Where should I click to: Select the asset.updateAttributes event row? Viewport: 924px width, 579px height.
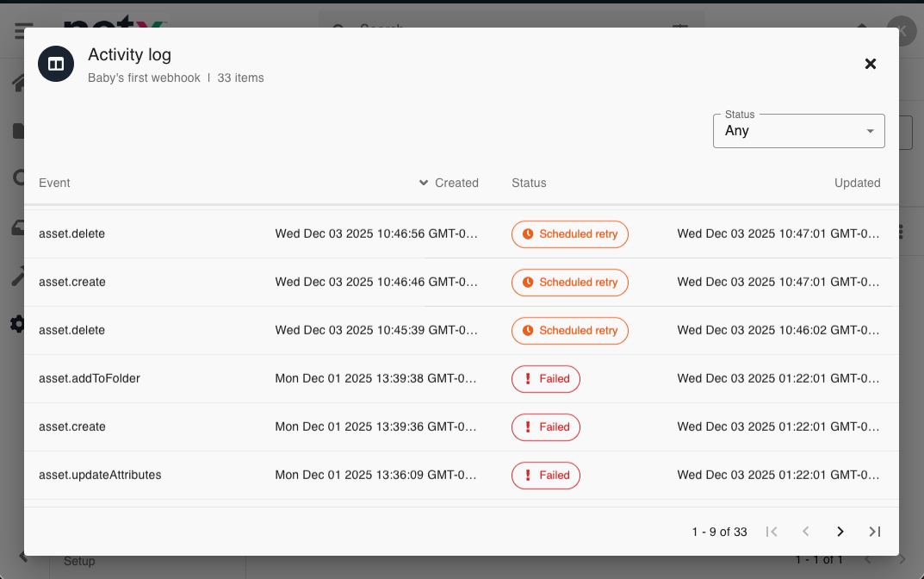coord(100,476)
